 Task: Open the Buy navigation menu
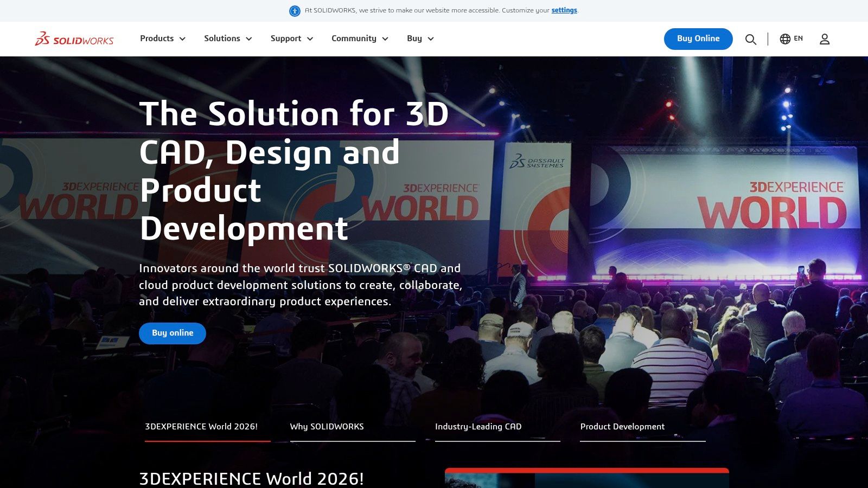coord(420,38)
